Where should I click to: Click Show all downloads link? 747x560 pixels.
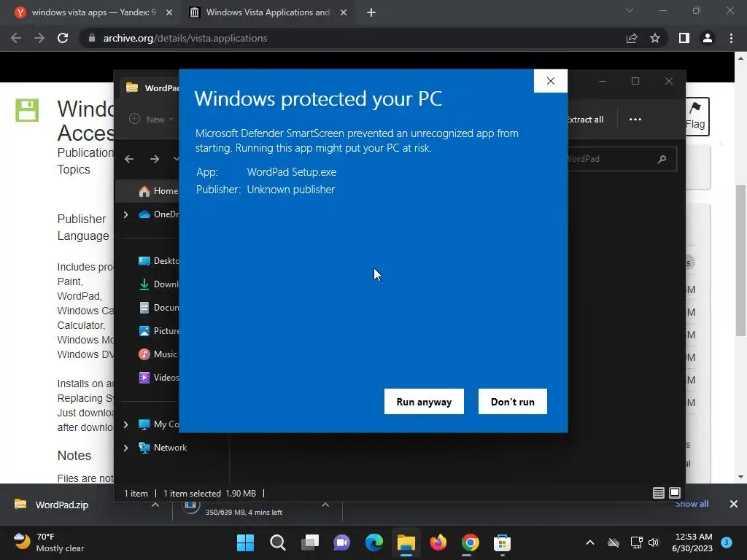[692, 504]
